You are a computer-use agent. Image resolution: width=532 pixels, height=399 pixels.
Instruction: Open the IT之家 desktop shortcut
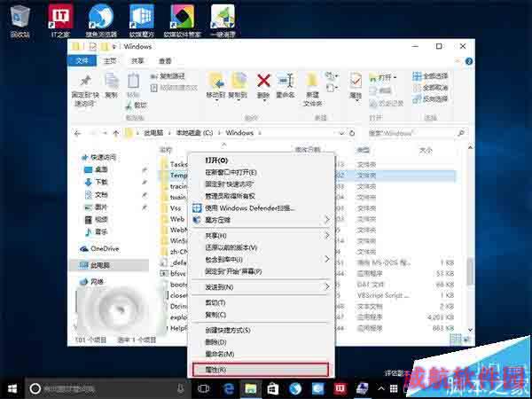pos(60,20)
